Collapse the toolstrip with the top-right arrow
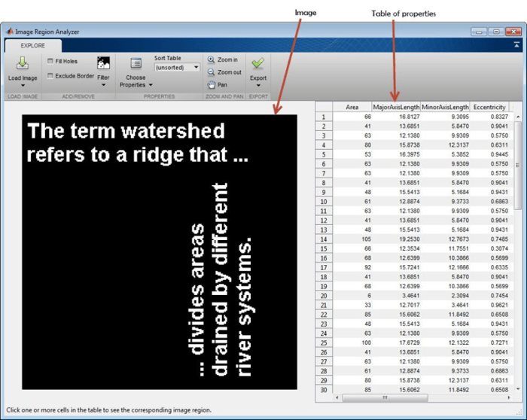This screenshot has width=527, height=420. [516, 44]
